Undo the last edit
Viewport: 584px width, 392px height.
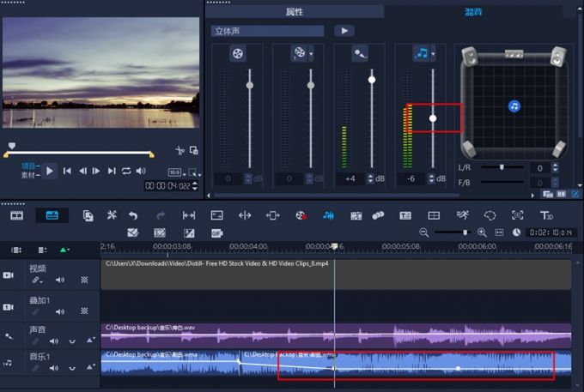pyautogui.click(x=133, y=215)
